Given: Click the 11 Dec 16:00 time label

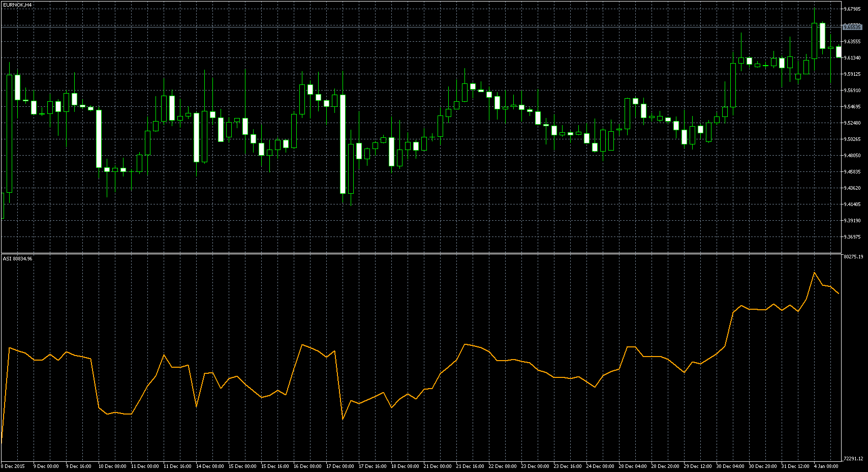Looking at the screenshot, I should [x=177, y=466].
